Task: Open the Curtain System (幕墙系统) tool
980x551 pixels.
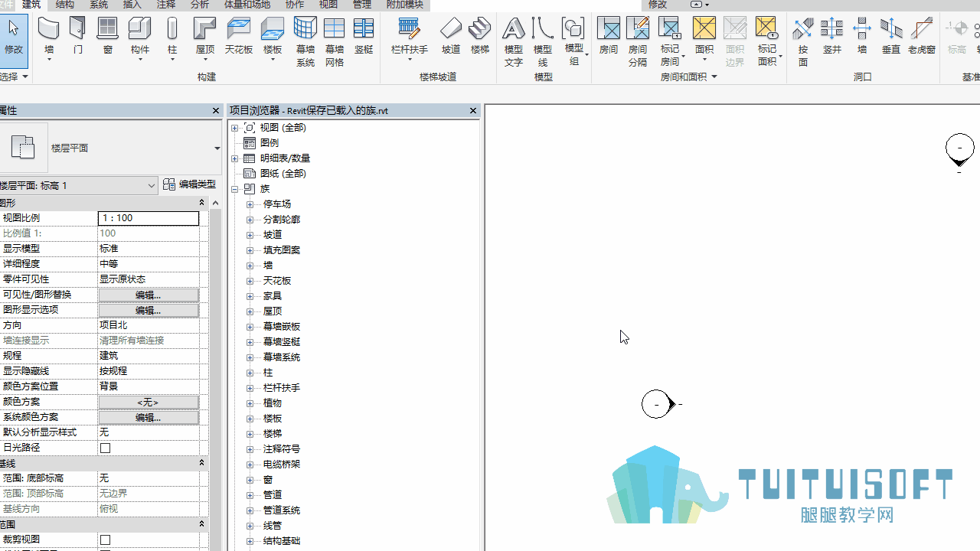Action: click(305, 42)
